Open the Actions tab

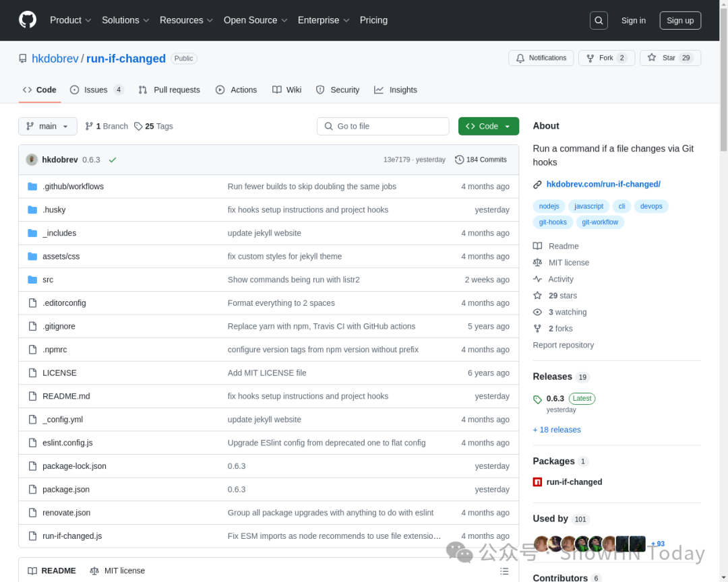tap(237, 90)
